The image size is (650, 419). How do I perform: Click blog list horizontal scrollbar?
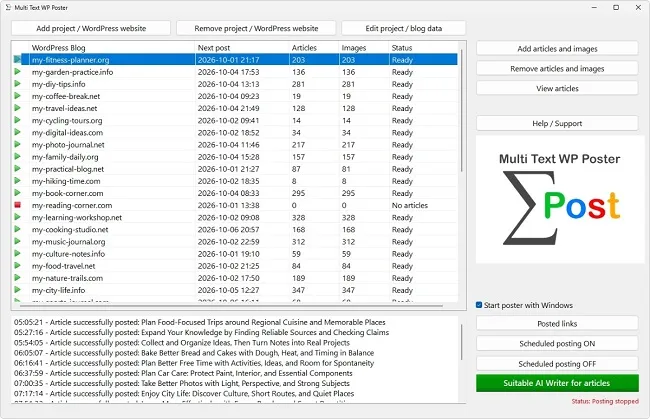[x=231, y=306]
